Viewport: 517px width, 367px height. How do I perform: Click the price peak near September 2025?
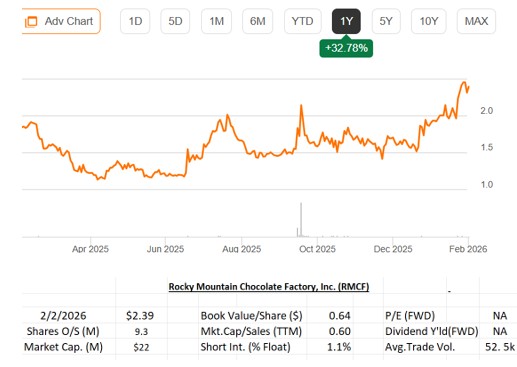click(x=301, y=106)
